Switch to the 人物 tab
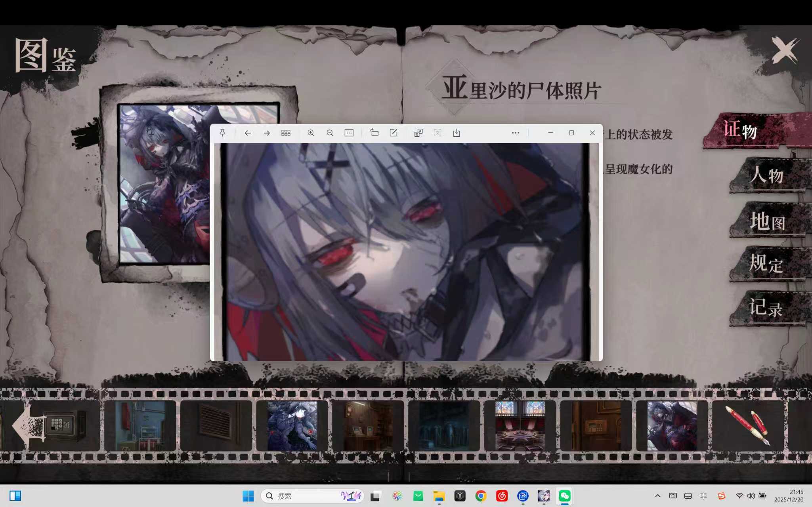Image resolution: width=812 pixels, height=507 pixels. click(x=766, y=175)
